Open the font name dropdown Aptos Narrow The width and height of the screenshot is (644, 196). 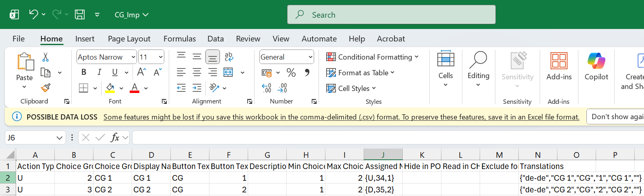[133, 57]
